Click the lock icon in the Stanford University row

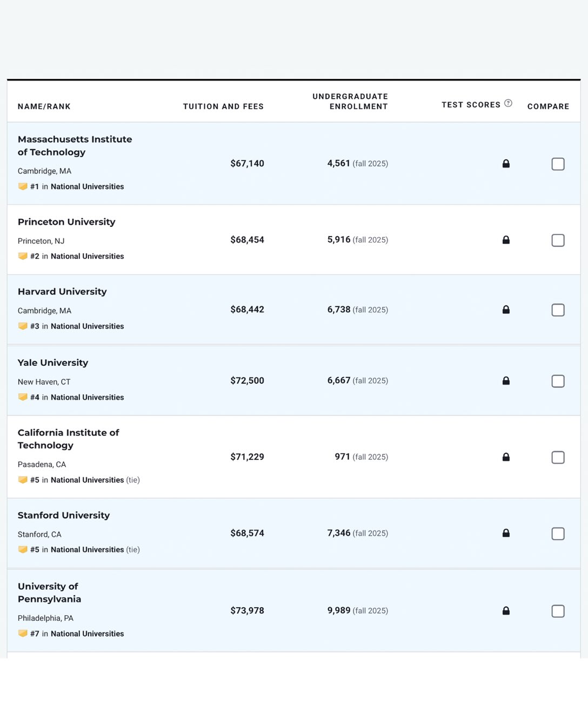click(506, 533)
